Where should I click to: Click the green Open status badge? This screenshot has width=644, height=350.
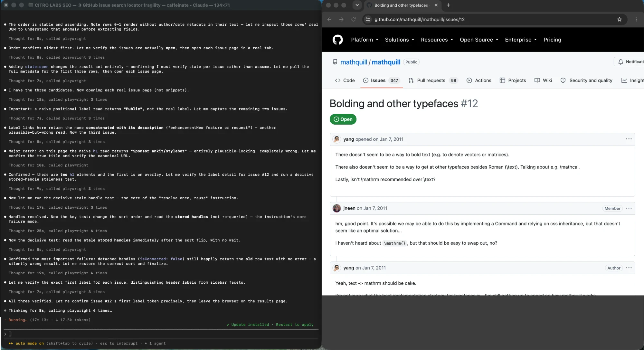tap(343, 119)
